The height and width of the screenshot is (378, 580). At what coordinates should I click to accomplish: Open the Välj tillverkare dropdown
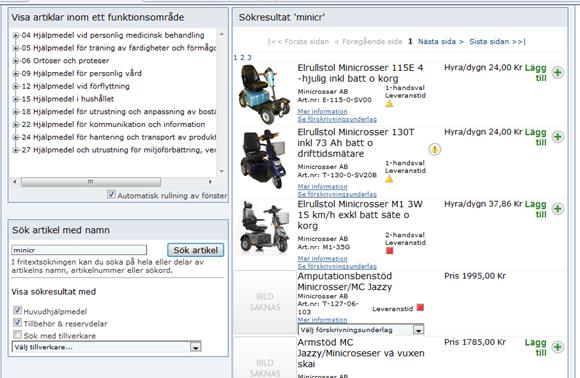[107, 347]
